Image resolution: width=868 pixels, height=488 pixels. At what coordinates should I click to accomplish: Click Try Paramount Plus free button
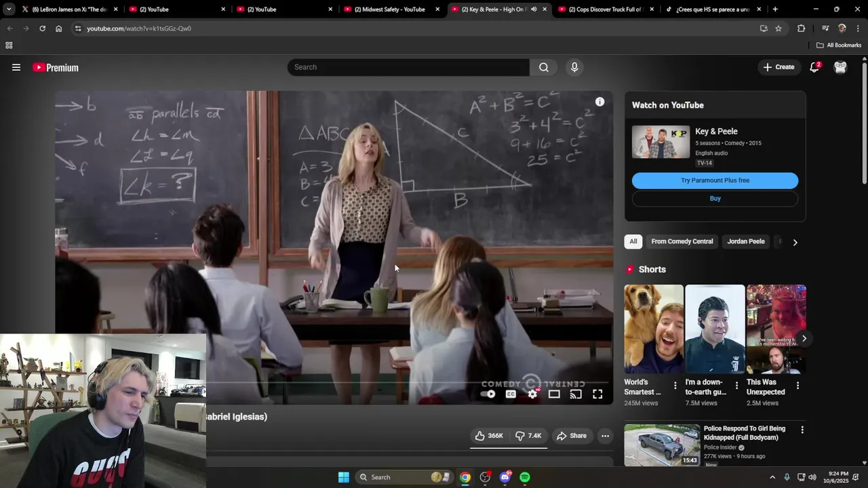tap(715, 180)
